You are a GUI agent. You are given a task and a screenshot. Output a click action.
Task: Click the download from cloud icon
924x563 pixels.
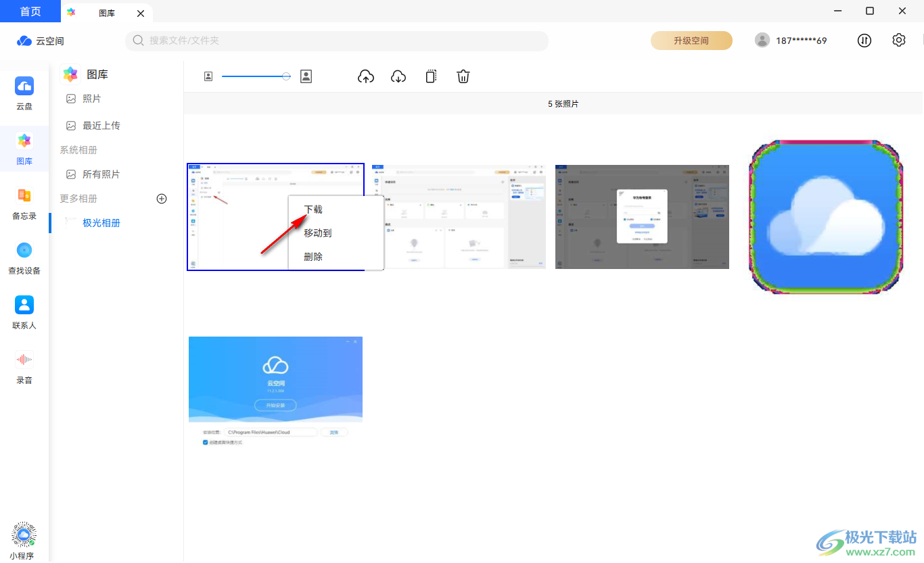(398, 76)
